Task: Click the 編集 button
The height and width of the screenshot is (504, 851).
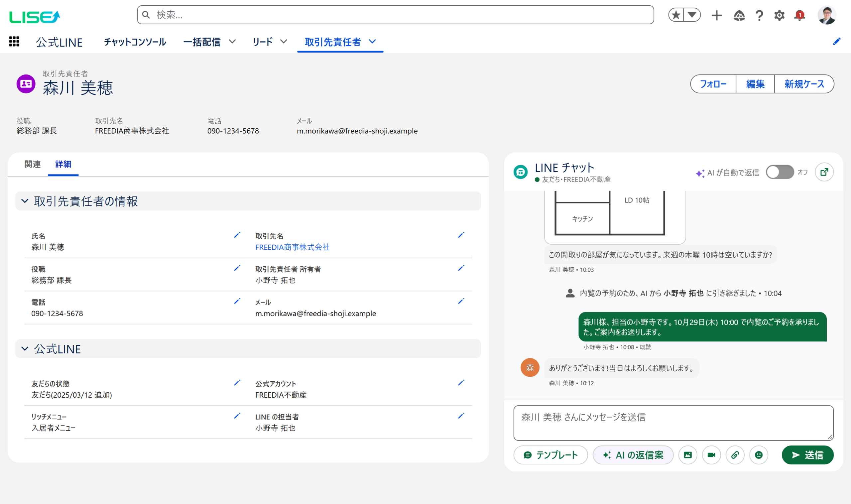Action: [x=755, y=84]
